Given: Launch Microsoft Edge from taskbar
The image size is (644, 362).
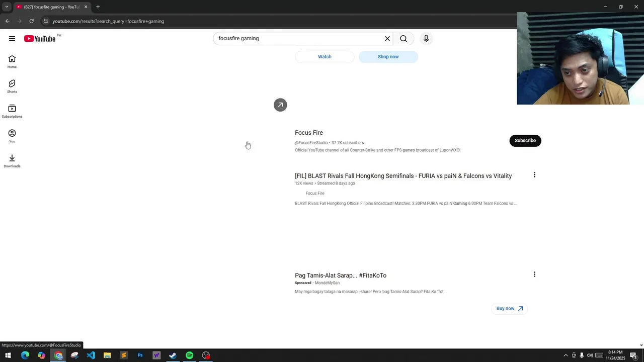Looking at the screenshot, I should [x=25, y=355].
